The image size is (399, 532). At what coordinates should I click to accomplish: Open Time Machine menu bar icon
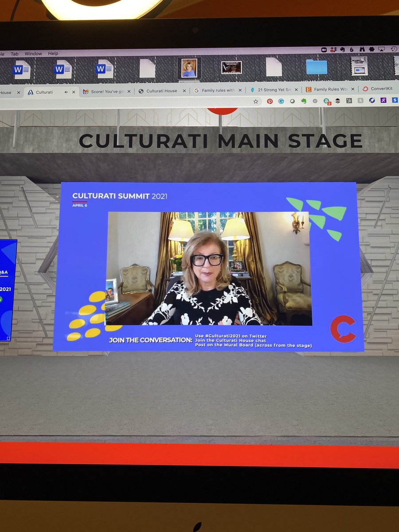pos(394,49)
